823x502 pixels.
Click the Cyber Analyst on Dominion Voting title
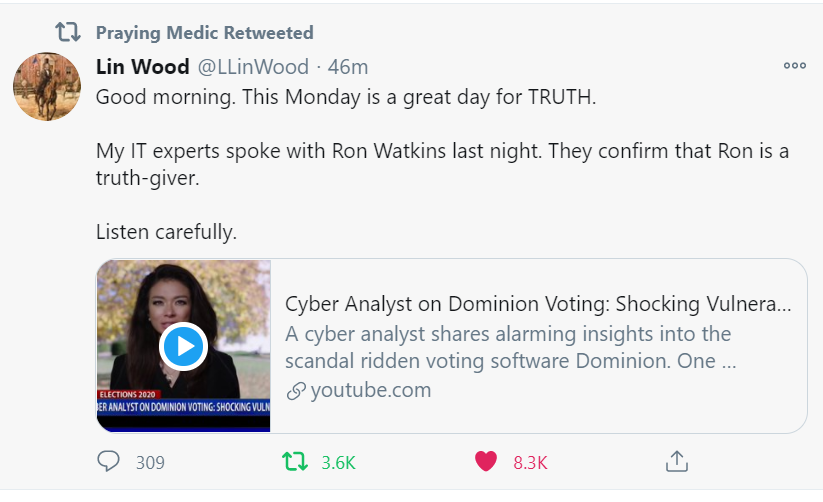coord(538,304)
